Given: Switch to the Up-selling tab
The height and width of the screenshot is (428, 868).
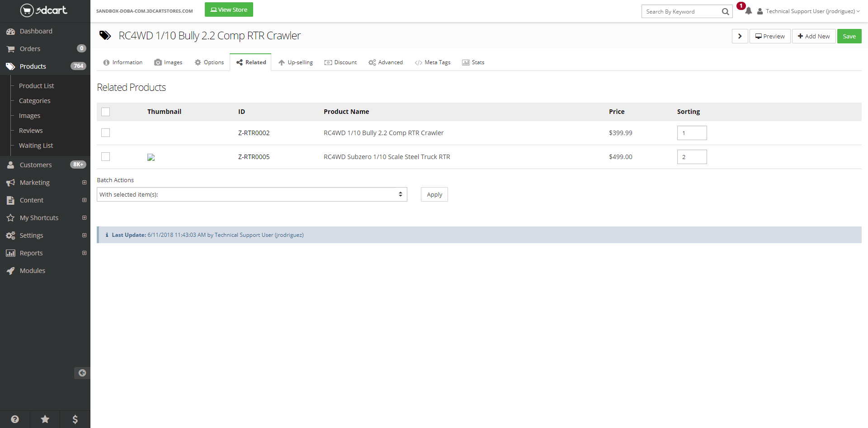Looking at the screenshot, I should point(296,62).
